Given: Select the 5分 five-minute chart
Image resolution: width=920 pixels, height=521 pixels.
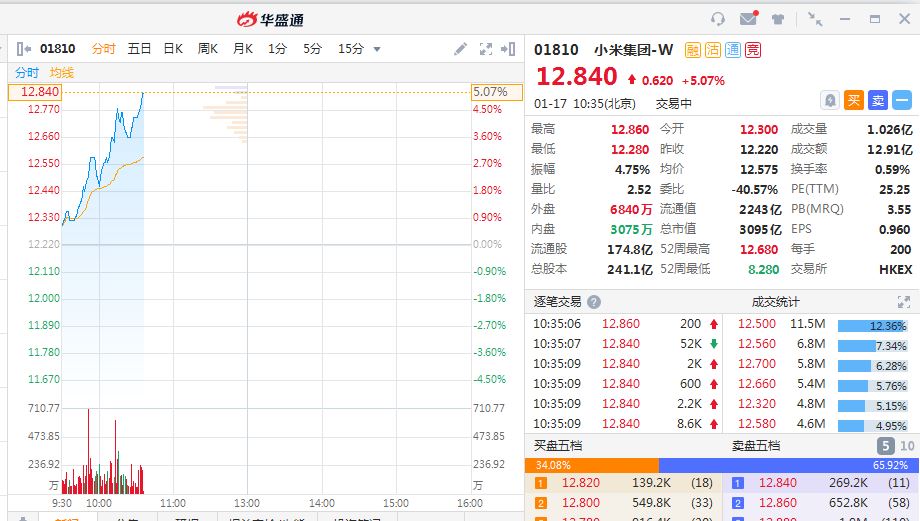Looking at the screenshot, I should [312, 49].
